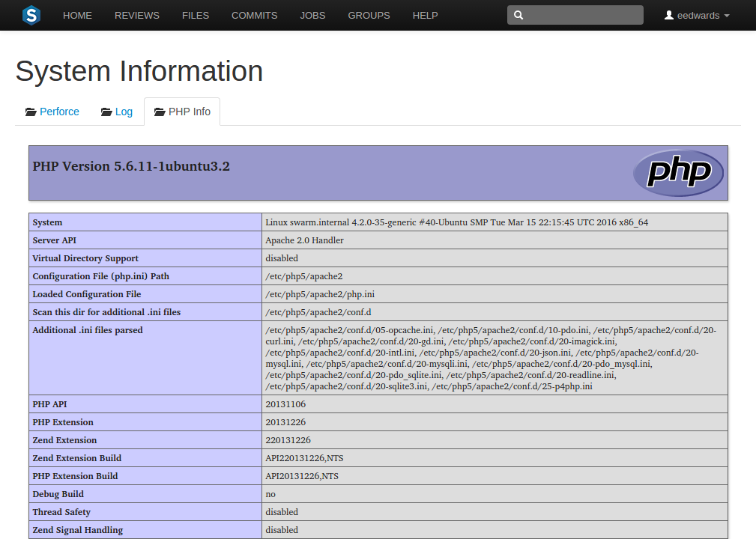Click Loaded Configuration File label
The width and height of the screenshot is (756, 539).
(x=87, y=293)
